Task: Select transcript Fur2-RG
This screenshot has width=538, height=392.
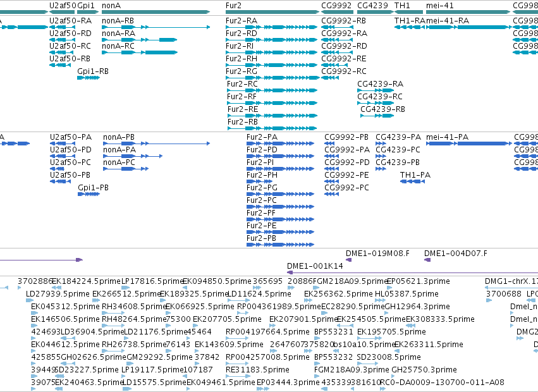Action: pos(272,78)
